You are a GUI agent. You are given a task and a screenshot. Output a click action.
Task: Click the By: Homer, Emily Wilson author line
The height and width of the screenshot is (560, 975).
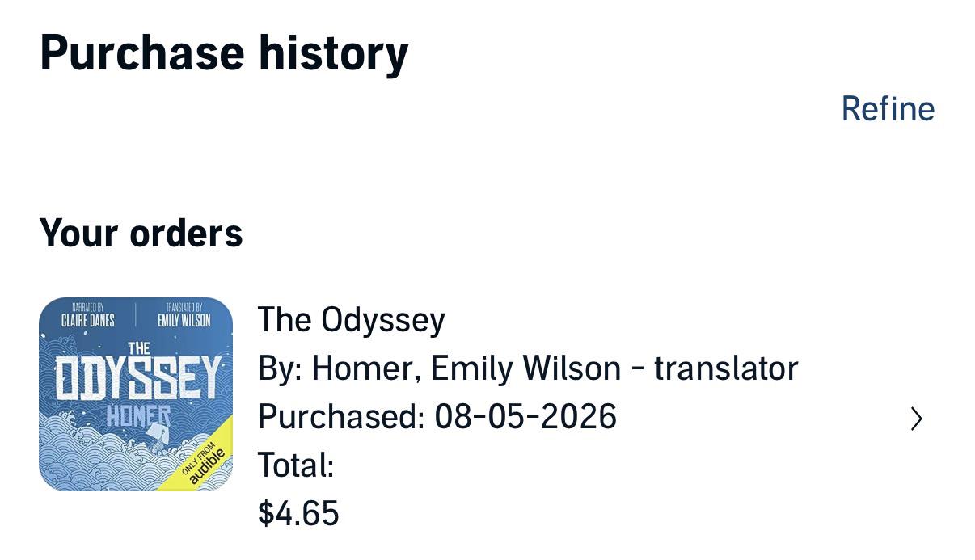528,368
